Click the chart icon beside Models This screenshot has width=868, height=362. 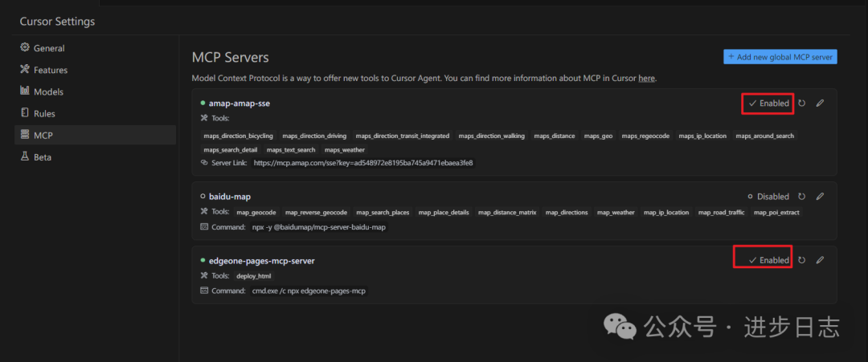(24, 91)
